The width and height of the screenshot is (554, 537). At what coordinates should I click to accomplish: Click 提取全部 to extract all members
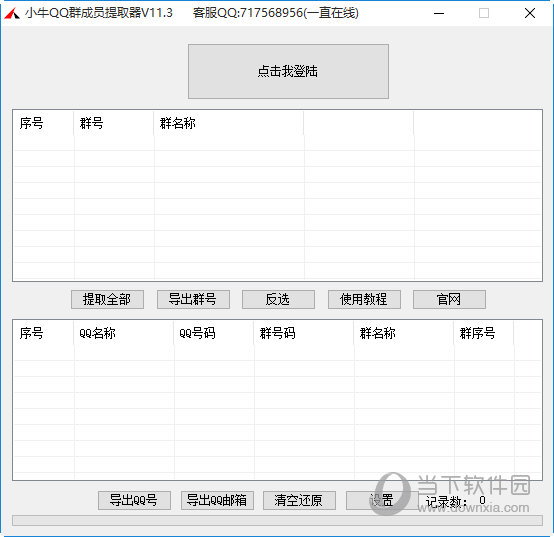coord(107,300)
